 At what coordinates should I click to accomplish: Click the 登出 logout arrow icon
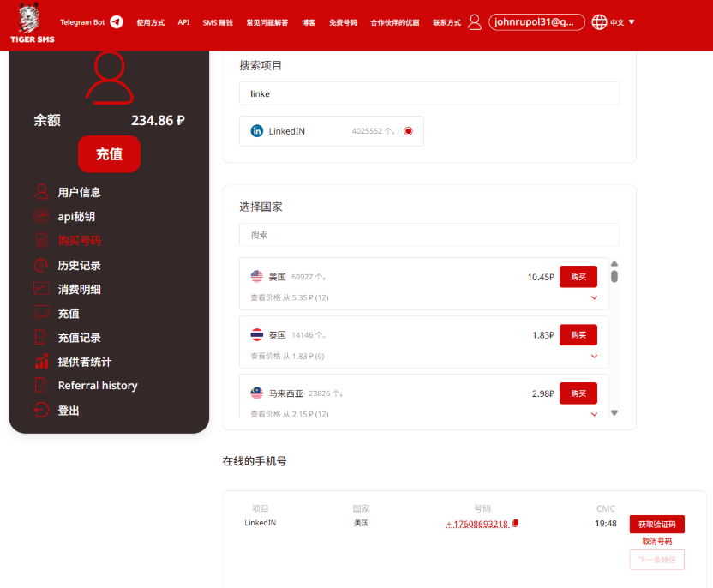pyautogui.click(x=41, y=410)
